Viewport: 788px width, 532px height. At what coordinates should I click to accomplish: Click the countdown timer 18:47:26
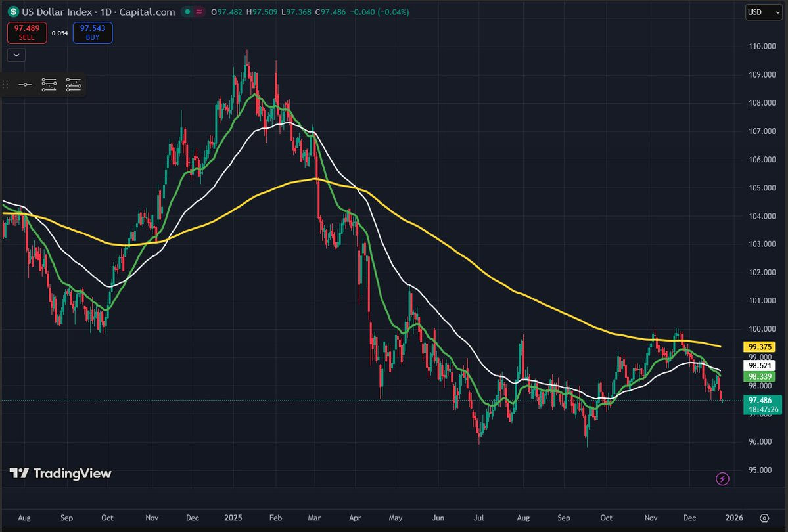764,409
